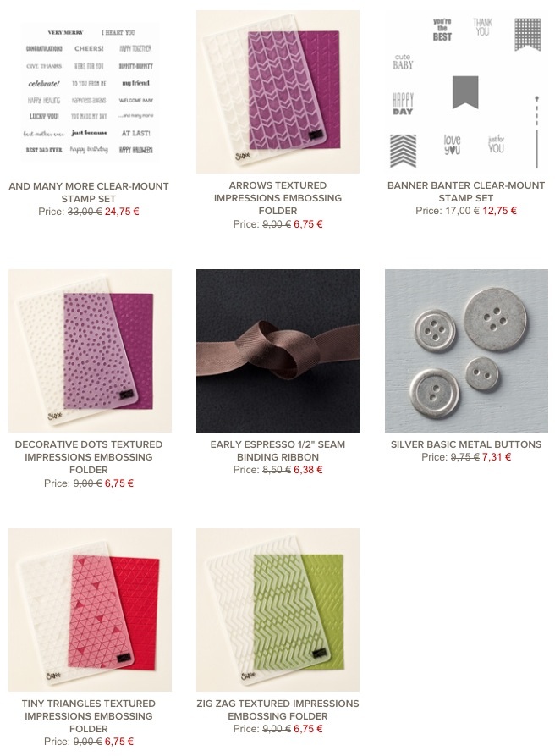The height and width of the screenshot is (756, 555).
Task: Click the 12,75 € Banner Banter sale price
Action: click(x=500, y=211)
